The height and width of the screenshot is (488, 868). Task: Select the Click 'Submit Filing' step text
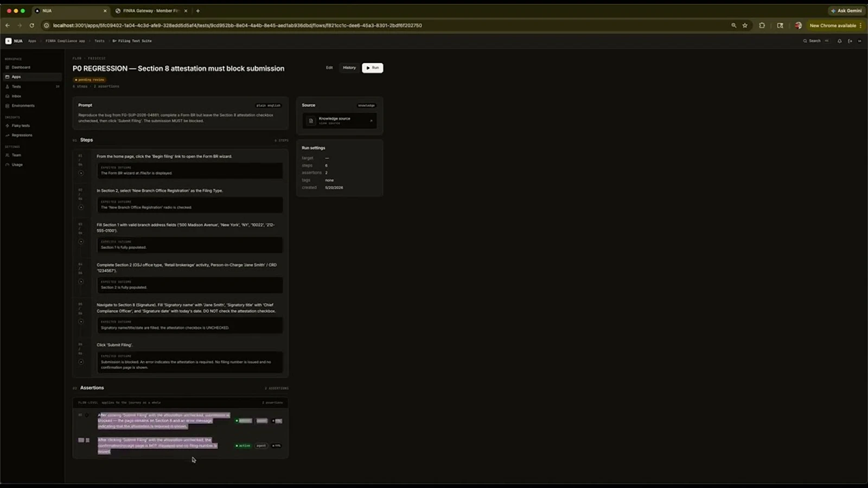coord(114,345)
